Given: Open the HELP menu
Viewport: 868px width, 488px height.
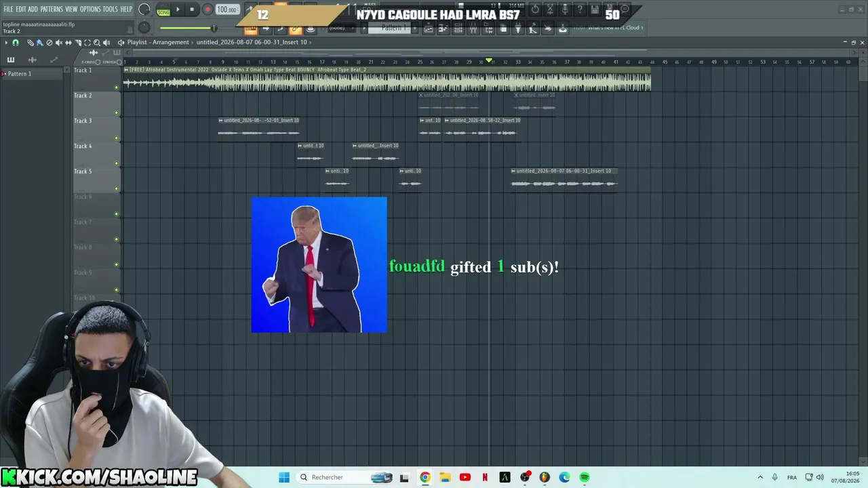Looking at the screenshot, I should (x=127, y=9).
